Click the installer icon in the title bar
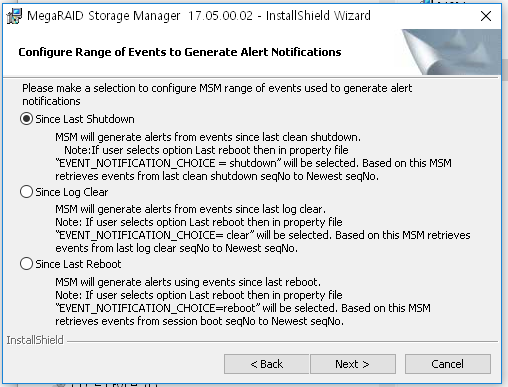The image size is (508, 387). click(14, 16)
